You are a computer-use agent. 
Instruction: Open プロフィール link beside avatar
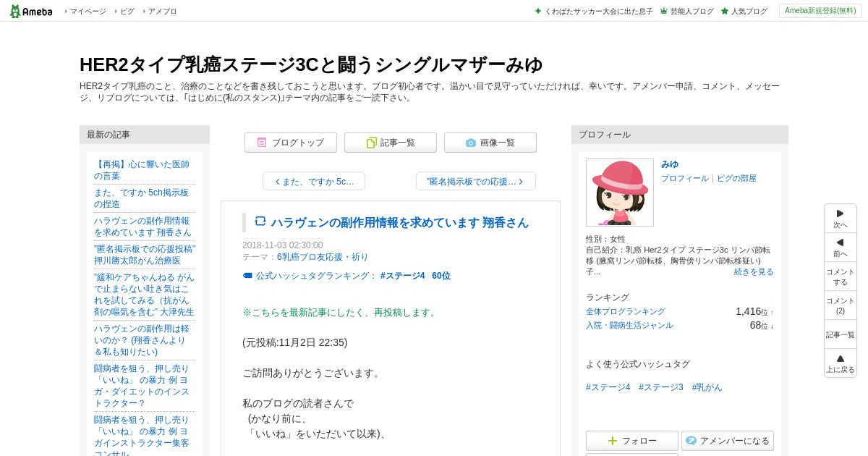click(684, 178)
